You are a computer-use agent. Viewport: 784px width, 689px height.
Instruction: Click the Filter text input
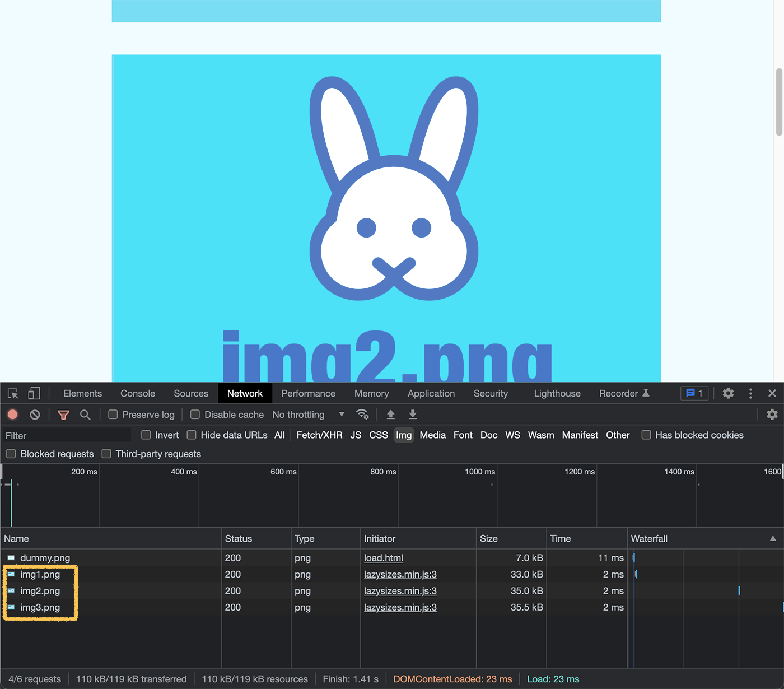click(x=66, y=435)
